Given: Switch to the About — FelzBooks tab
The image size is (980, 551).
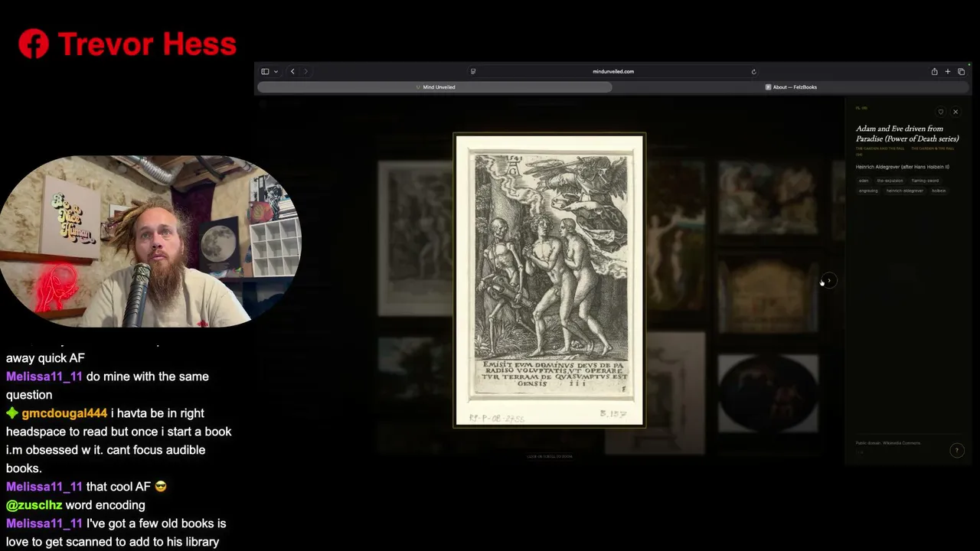Looking at the screenshot, I should point(792,87).
